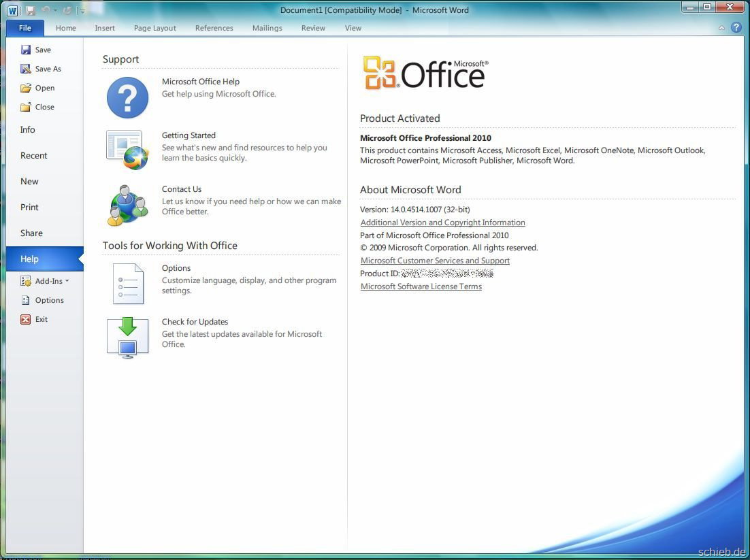The image size is (750, 560).
Task: Click the blue Microsoft Office Help question mark icon
Action: (x=127, y=97)
